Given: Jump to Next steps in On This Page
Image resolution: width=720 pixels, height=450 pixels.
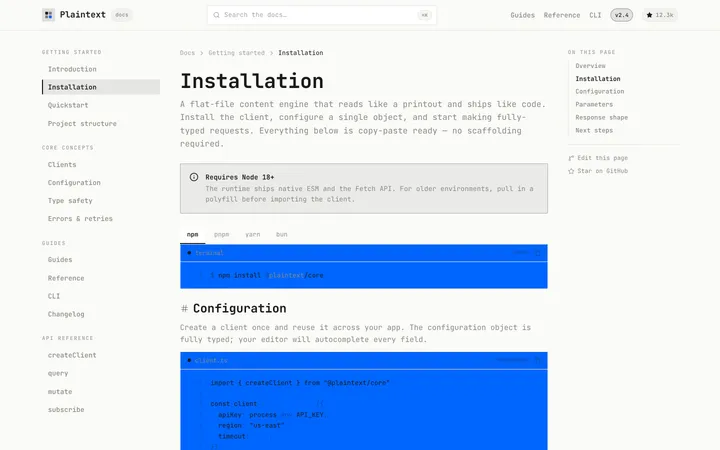Looking at the screenshot, I should pyautogui.click(x=594, y=130).
